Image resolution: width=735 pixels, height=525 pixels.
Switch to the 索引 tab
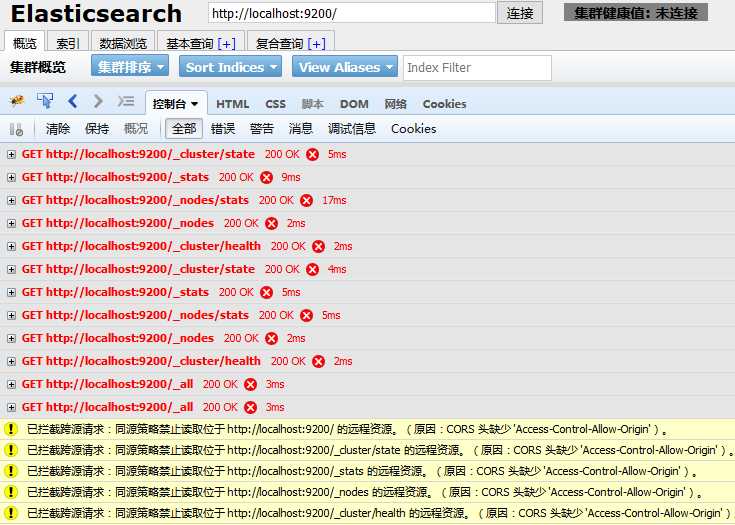(68, 43)
